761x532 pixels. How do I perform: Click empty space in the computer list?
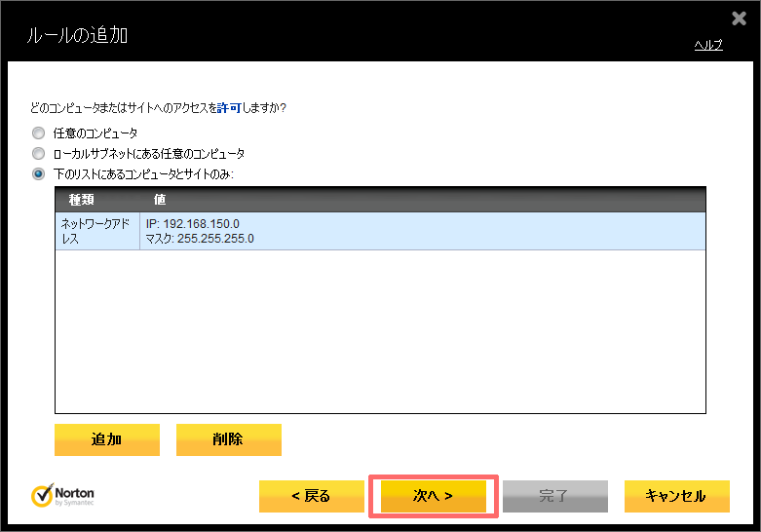[x=380, y=331]
